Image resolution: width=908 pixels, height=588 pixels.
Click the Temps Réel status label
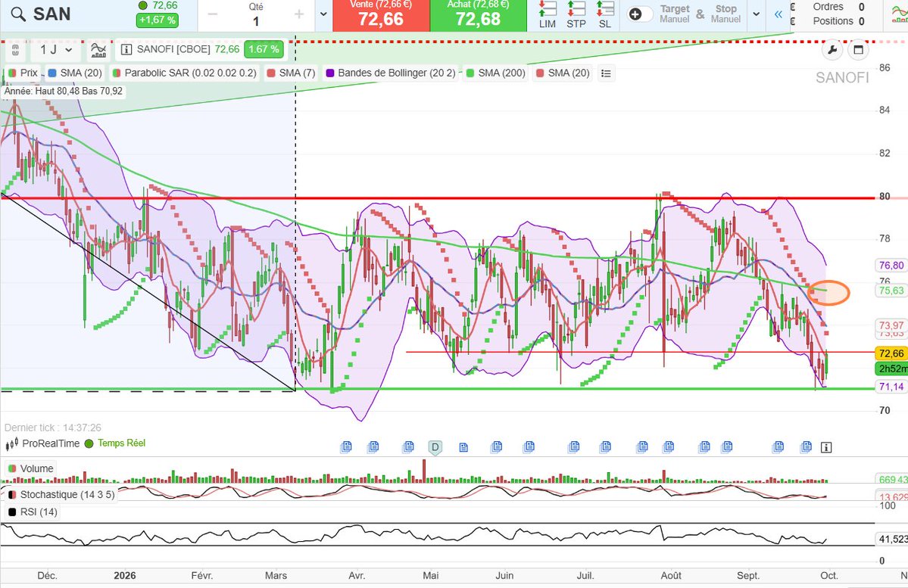click(x=122, y=443)
